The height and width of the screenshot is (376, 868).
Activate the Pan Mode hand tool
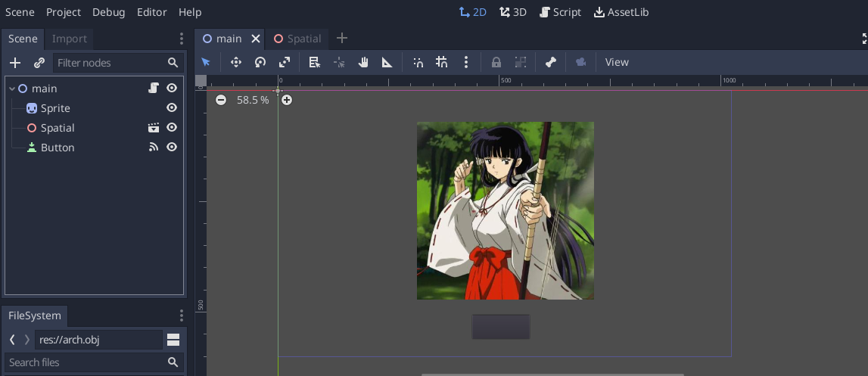[363, 62]
